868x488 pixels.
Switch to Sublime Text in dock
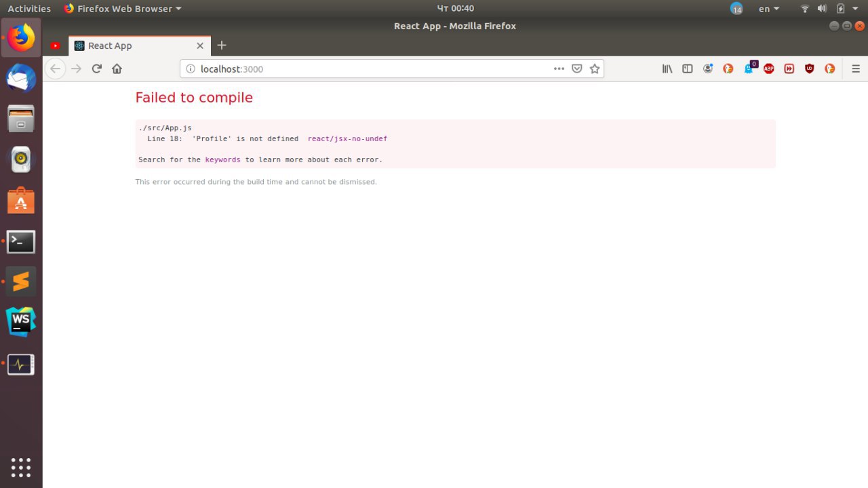point(21,281)
